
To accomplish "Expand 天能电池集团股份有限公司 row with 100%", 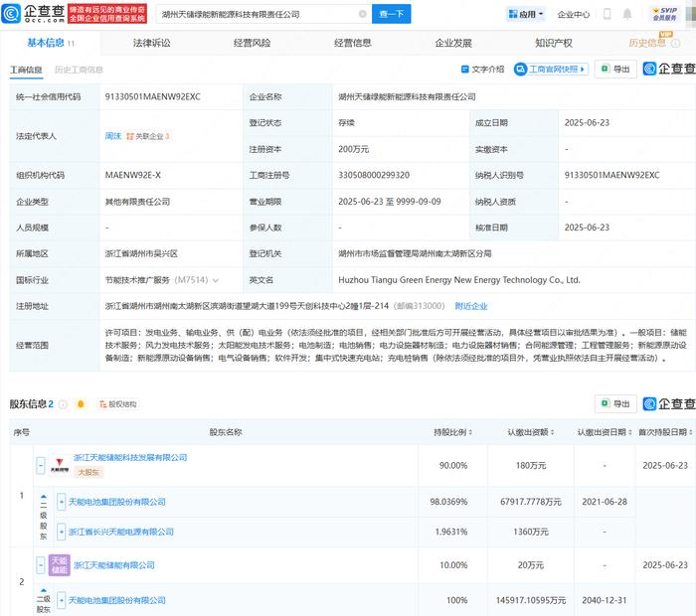I will [62, 600].
